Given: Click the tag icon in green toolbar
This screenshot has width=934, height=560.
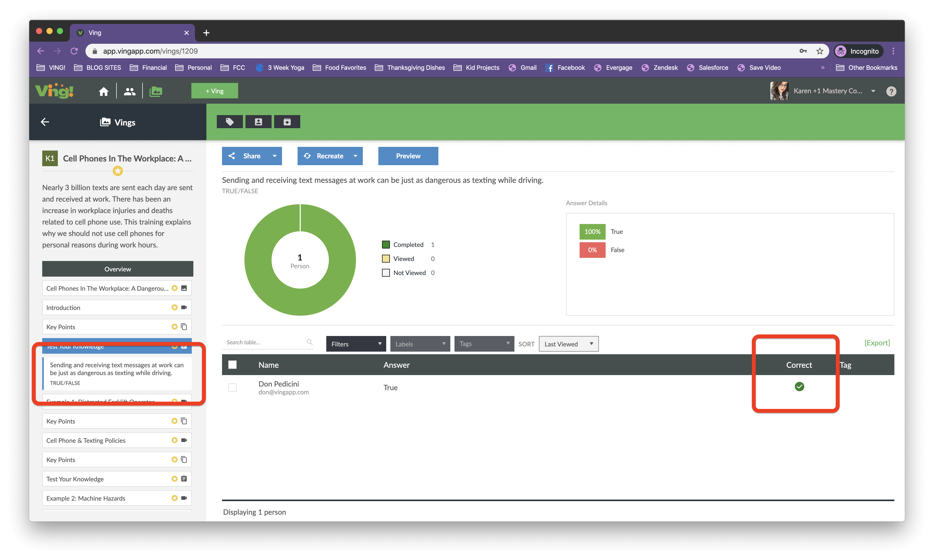Looking at the screenshot, I should [230, 122].
